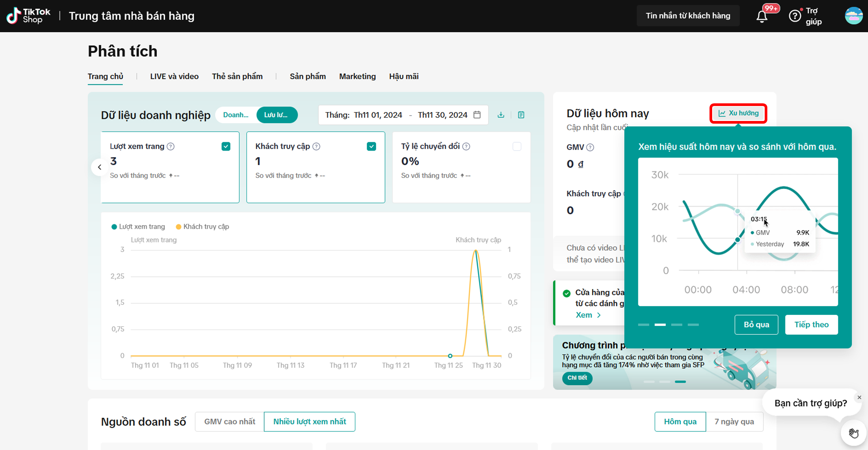Close the 'Bạn cần trợ giúp?' bubble
868x450 pixels.
tap(859, 397)
